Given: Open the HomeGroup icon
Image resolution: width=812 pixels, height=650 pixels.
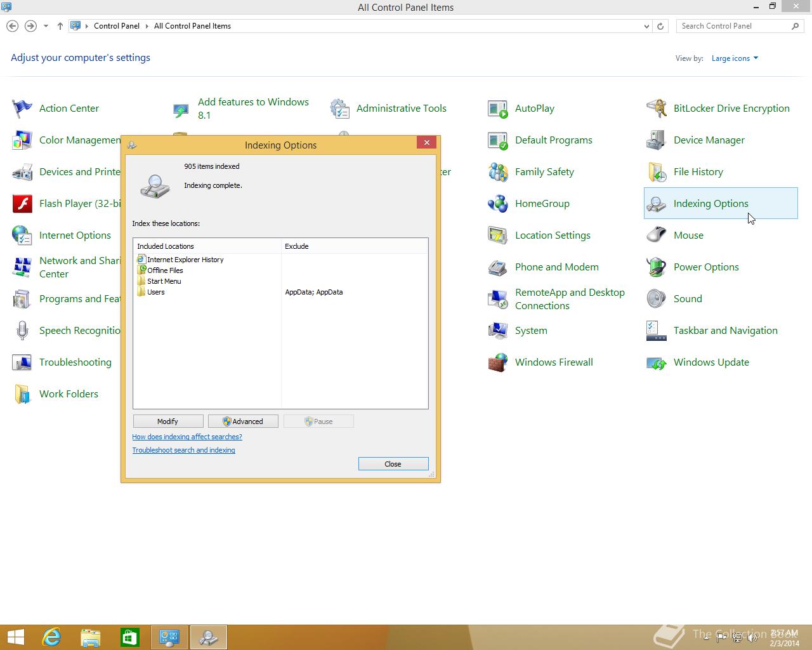Looking at the screenshot, I should [498, 204].
